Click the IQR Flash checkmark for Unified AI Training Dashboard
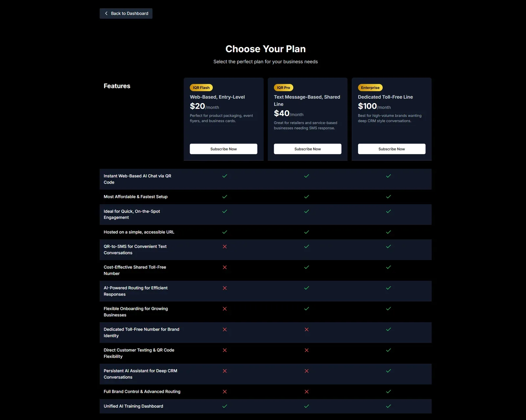The image size is (526, 420). [x=225, y=406]
